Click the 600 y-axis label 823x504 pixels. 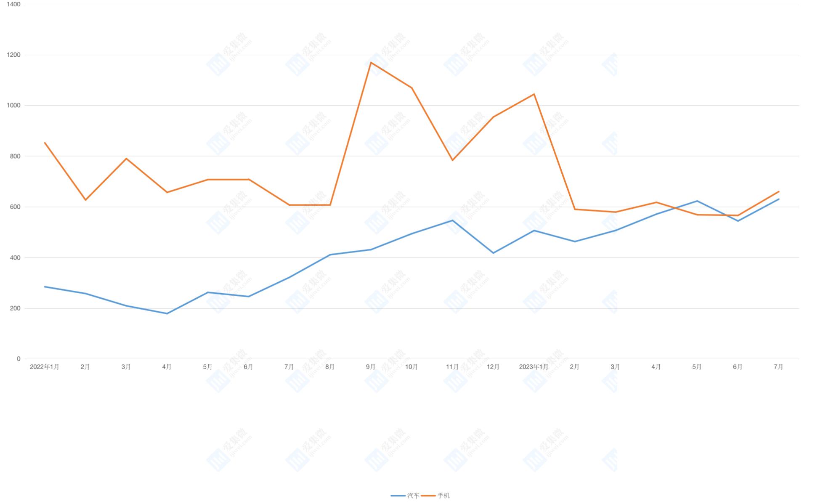[15, 207]
